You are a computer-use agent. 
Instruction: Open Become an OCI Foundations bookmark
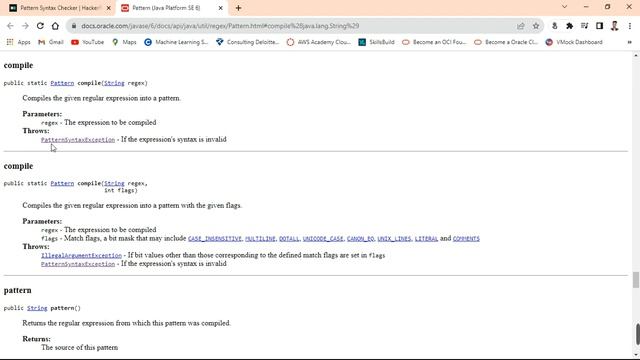pyautogui.click(x=434, y=42)
